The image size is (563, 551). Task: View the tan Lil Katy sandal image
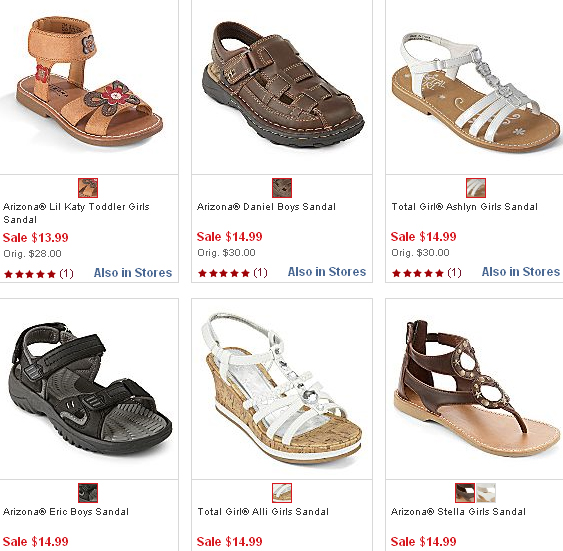coord(89,82)
